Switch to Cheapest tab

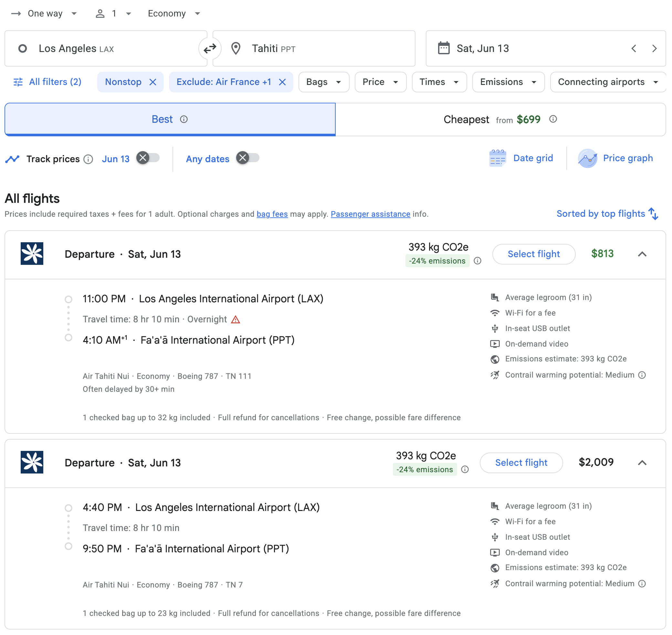(x=500, y=119)
